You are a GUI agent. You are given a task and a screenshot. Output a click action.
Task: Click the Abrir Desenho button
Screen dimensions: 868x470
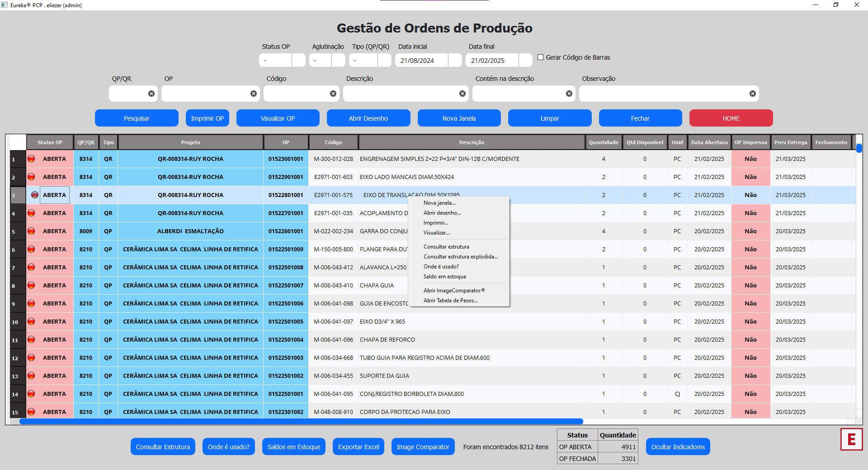tap(368, 118)
